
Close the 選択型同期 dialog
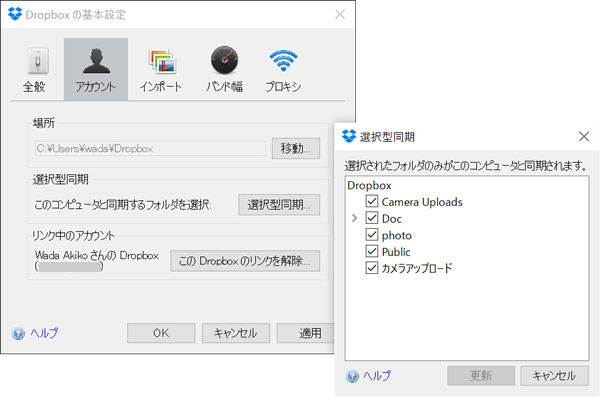click(x=584, y=136)
